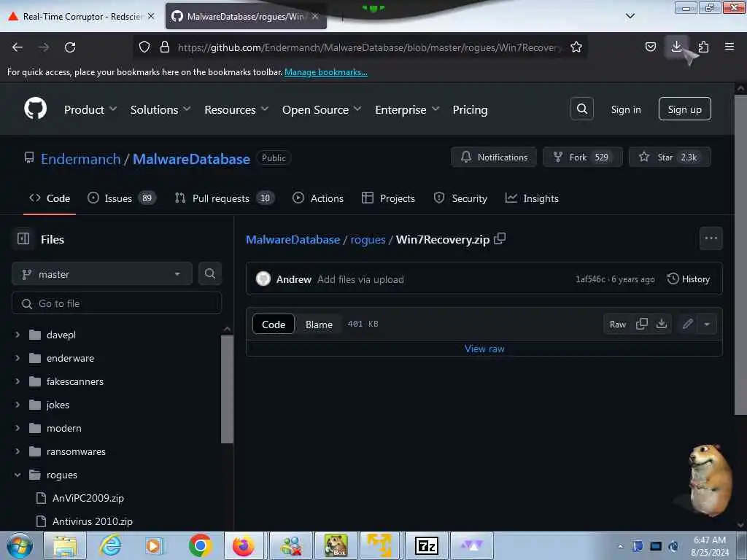Open the GitHub search magnifier button

581,109
